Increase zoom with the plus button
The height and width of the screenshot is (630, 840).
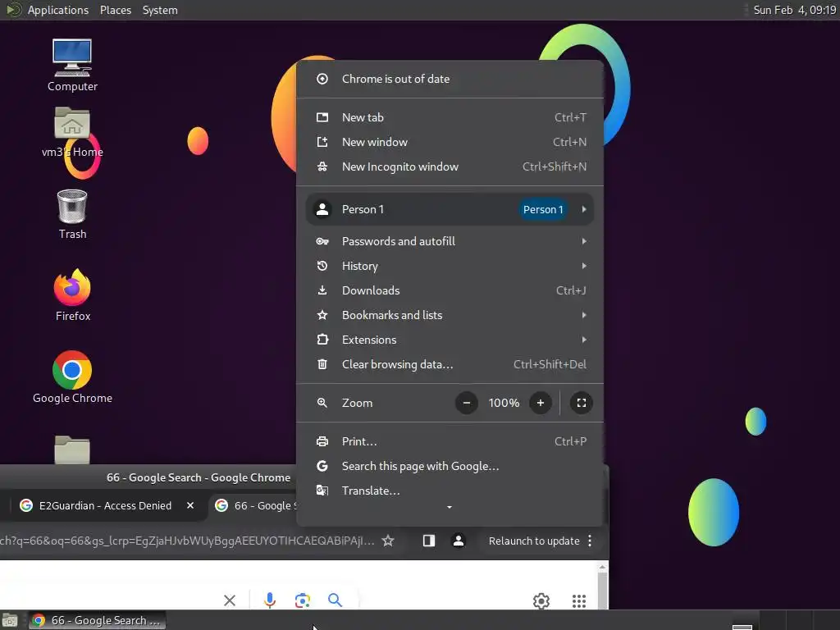(x=540, y=403)
